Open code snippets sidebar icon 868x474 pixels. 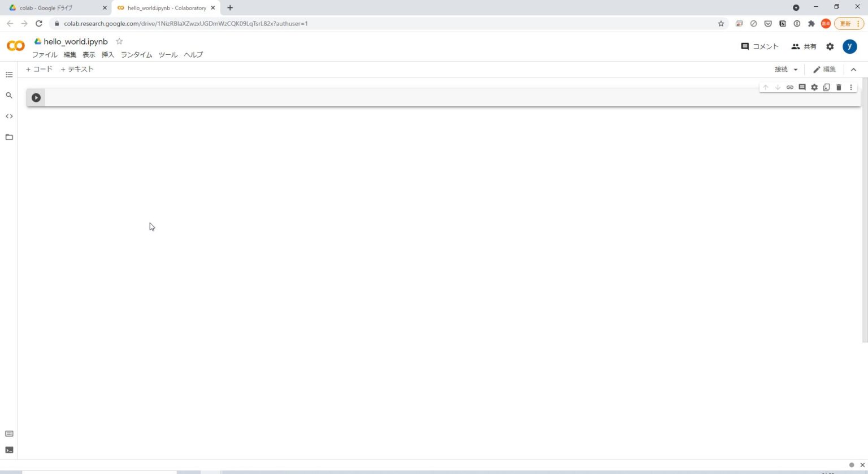point(9,117)
